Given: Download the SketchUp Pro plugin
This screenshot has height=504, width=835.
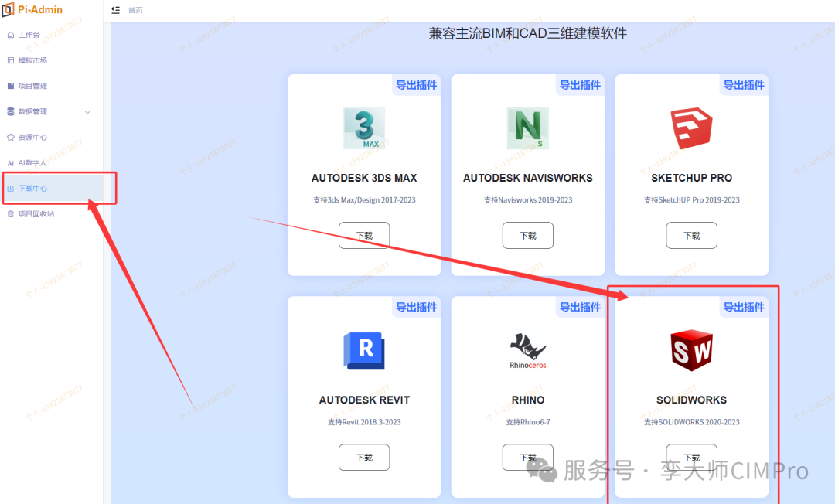Looking at the screenshot, I should point(691,235).
